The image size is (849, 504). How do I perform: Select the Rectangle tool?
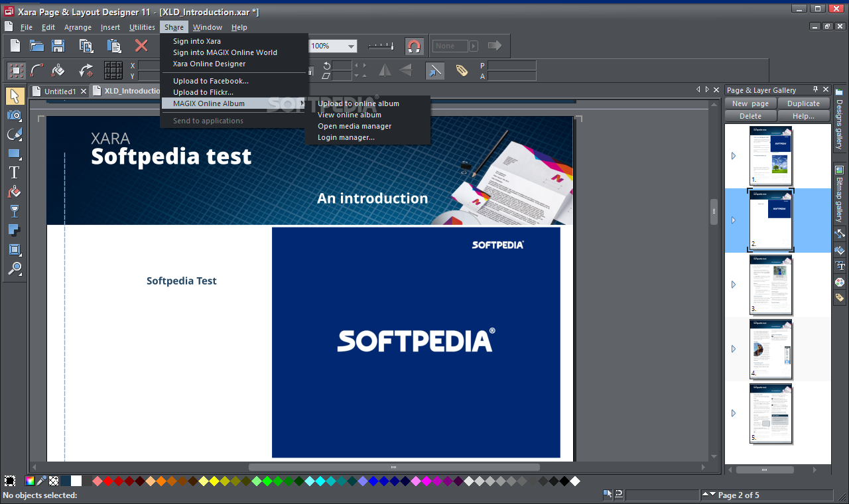coord(15,154)
